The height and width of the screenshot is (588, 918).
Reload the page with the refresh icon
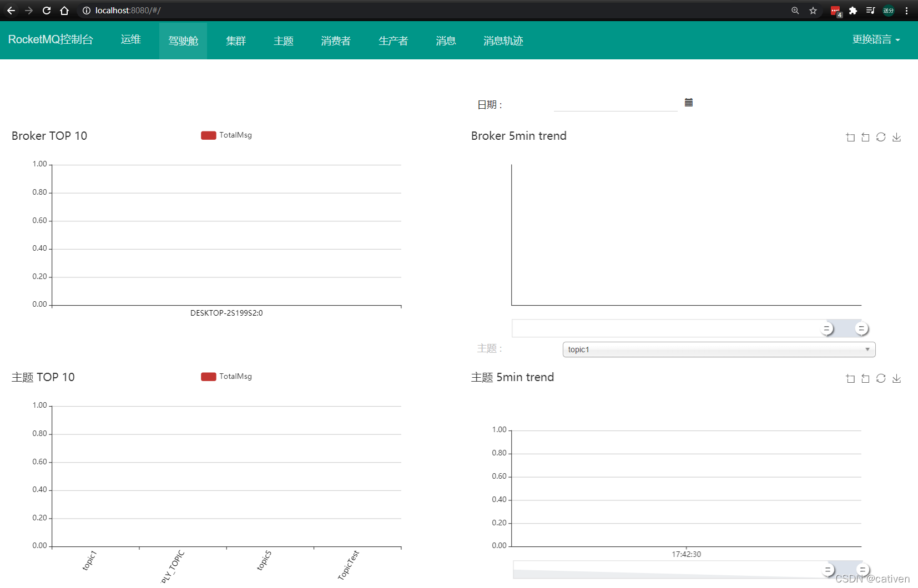pos(47,11)
